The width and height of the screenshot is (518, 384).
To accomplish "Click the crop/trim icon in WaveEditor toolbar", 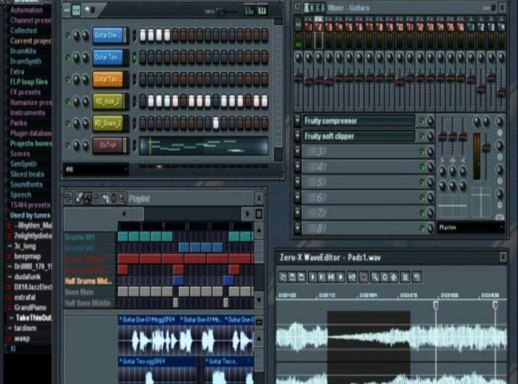I will coord(405,277).
